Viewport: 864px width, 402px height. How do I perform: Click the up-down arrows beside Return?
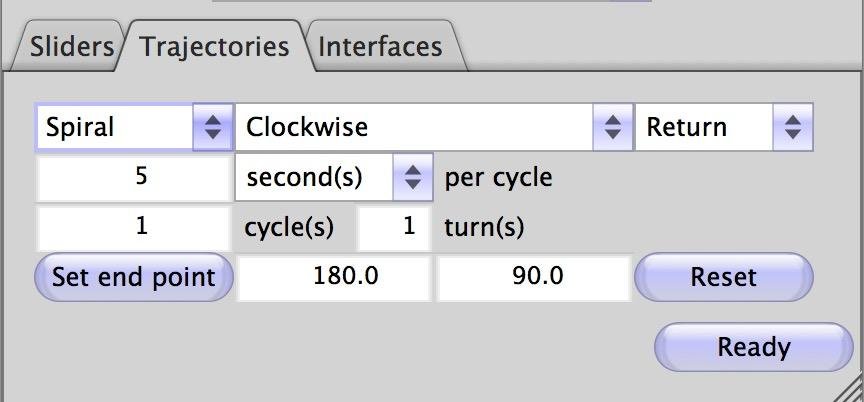point(792,127)
